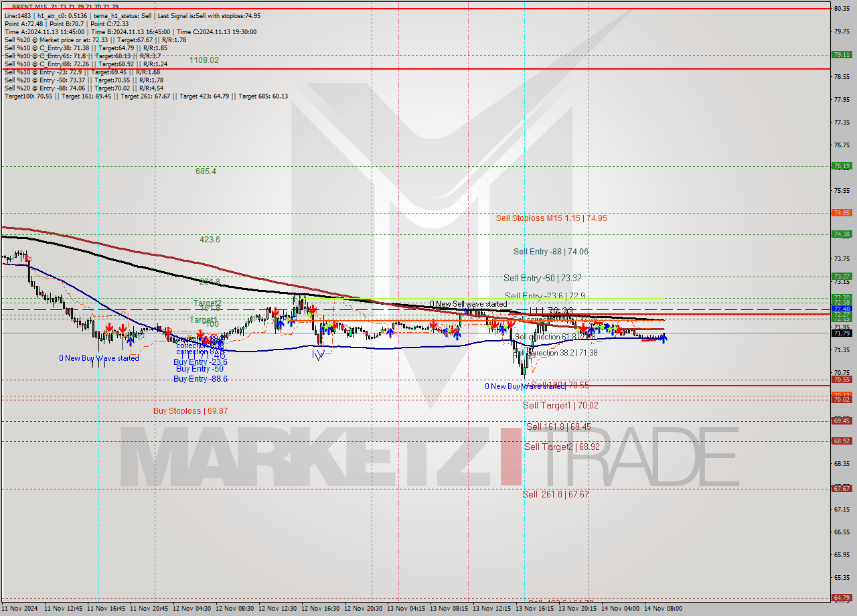Click the 12 Nov 20:30 time axis label
Image resolution: width=857 pixels, height=616 pixels.
pos(363,609)
